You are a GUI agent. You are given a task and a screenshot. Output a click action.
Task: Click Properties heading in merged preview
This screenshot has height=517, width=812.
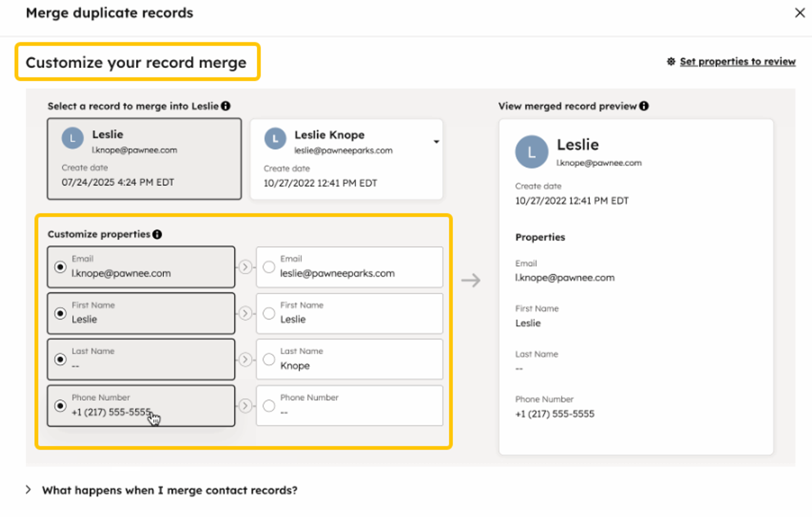tap(540, 237)
